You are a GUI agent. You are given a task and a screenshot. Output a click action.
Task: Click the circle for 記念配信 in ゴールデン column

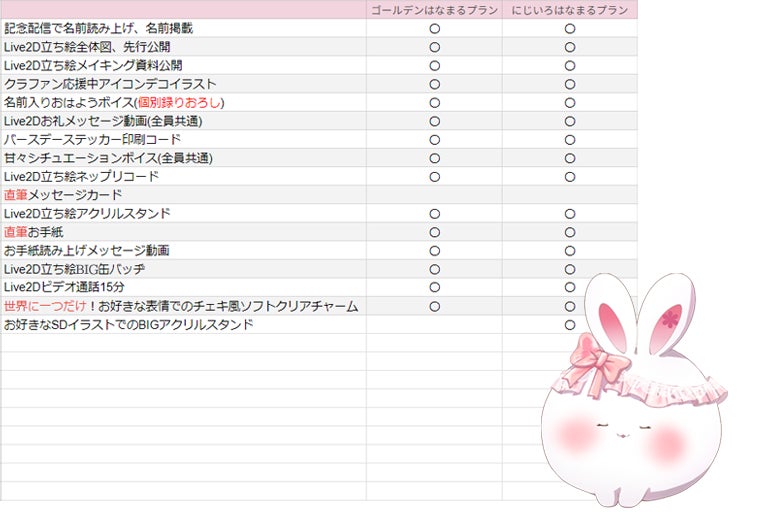[434, 29]
